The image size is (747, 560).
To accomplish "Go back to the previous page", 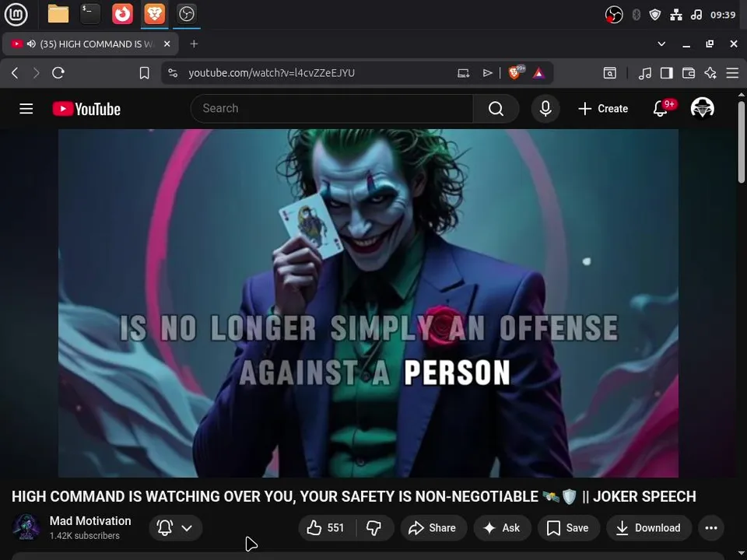I will point(15,73).
